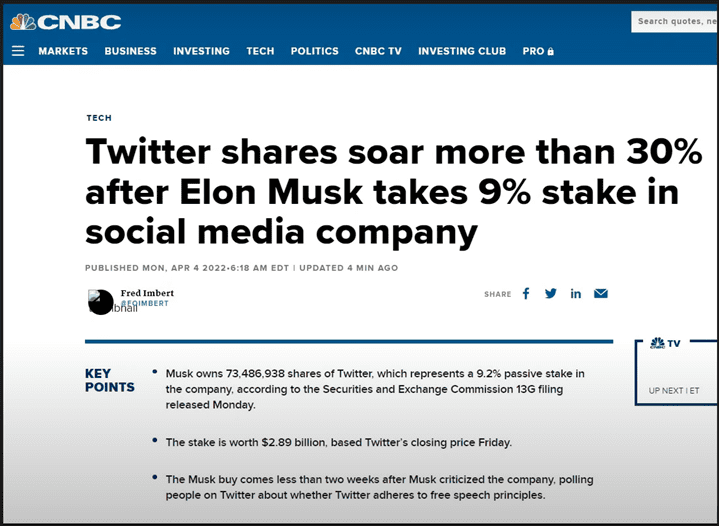
Task: Open author Fred Imbert's profile
Action: click(147, 293)
